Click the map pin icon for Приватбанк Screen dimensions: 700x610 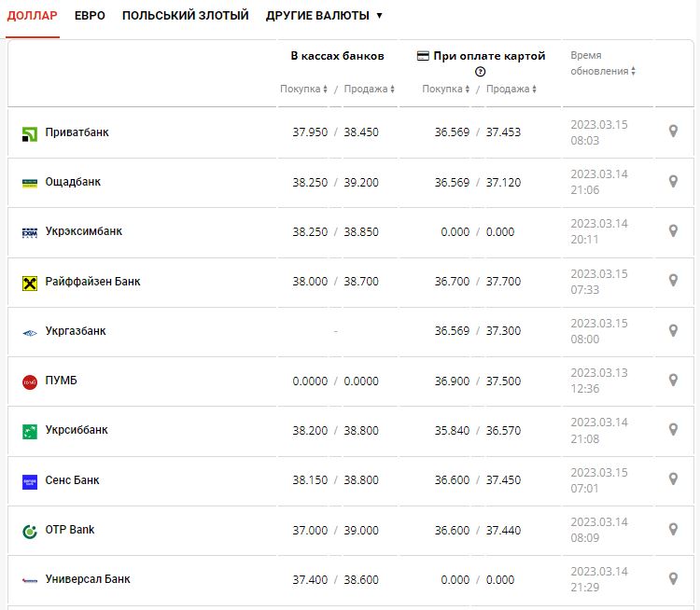coord(673,132)
